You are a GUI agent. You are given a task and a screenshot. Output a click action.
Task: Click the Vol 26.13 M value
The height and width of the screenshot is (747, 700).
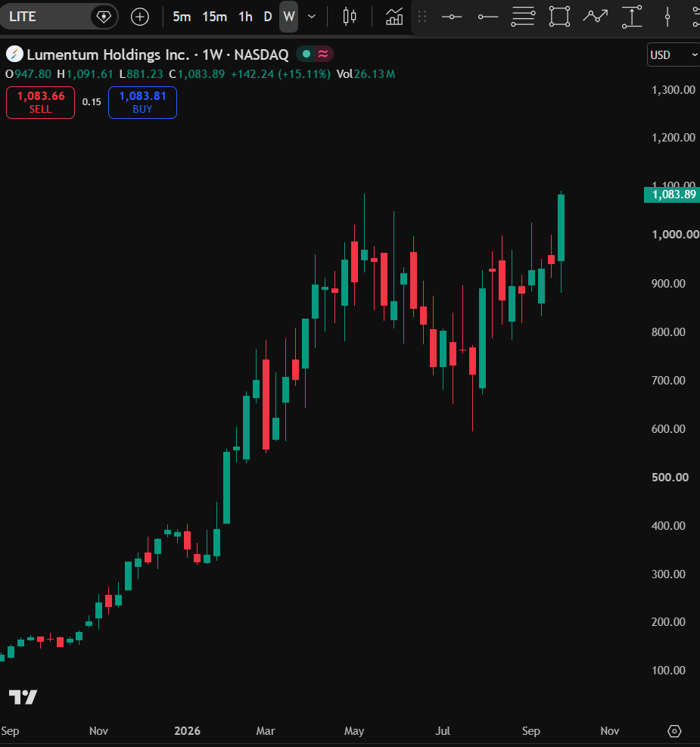coord(366,74)
